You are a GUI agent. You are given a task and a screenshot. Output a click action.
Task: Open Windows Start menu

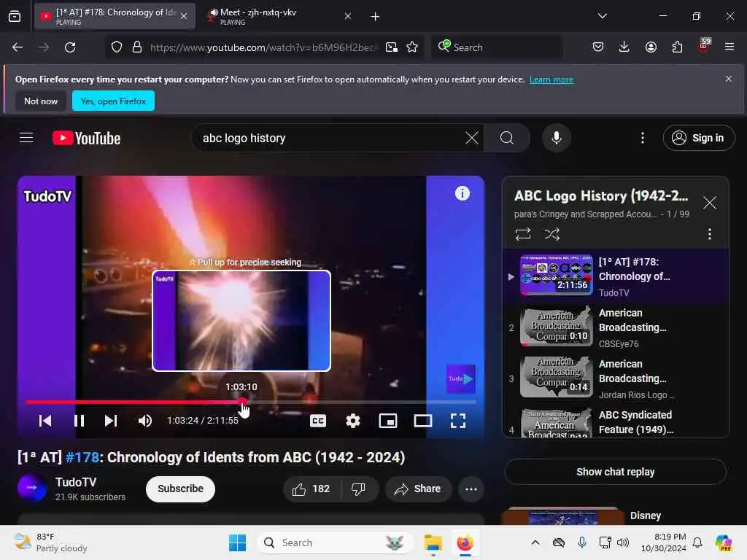(237, 542)
